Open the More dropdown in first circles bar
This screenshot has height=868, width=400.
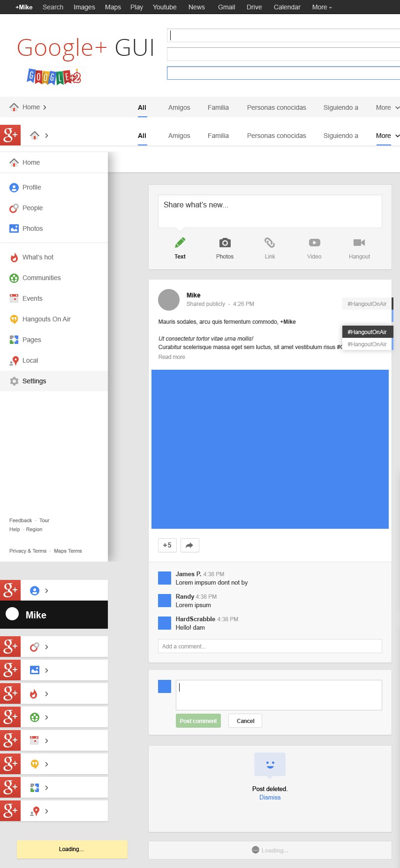click(x=388, y=107)
